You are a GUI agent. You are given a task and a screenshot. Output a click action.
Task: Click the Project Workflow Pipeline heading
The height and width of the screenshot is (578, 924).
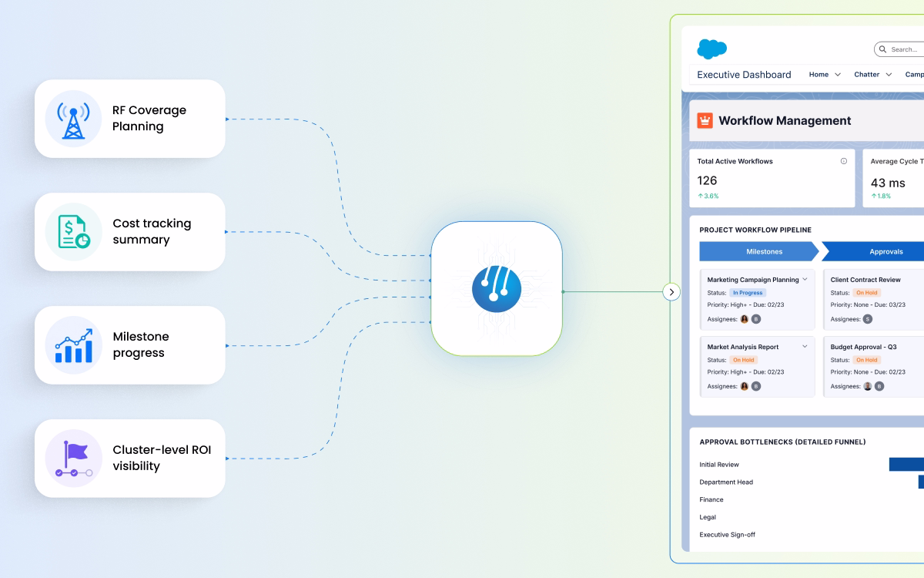tap(755, 230)
